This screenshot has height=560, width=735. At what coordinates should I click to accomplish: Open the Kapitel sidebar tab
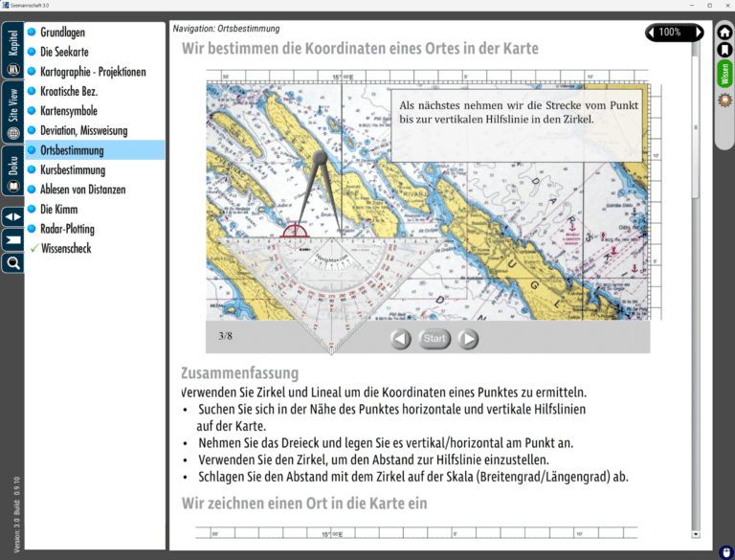(12, 51)
